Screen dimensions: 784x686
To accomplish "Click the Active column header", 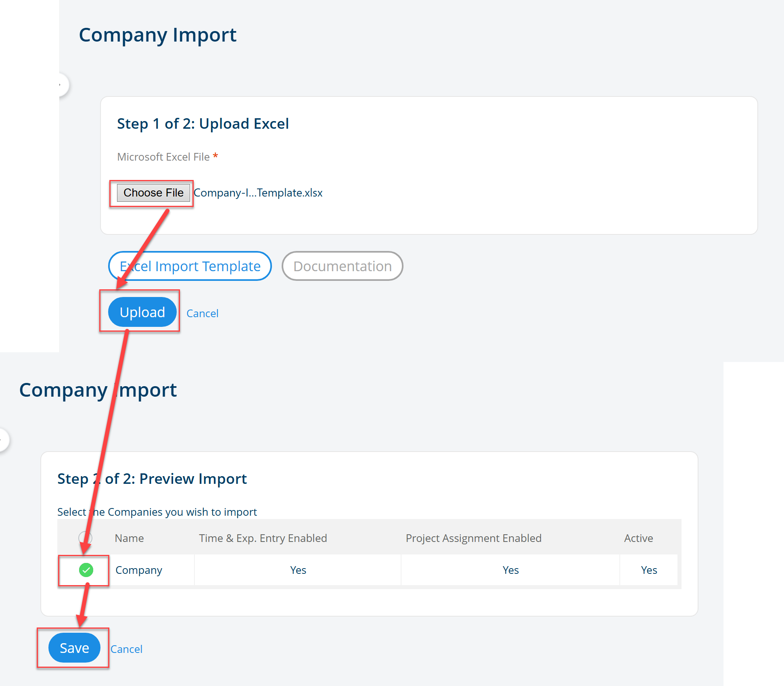I will click(x=638, y=538).
